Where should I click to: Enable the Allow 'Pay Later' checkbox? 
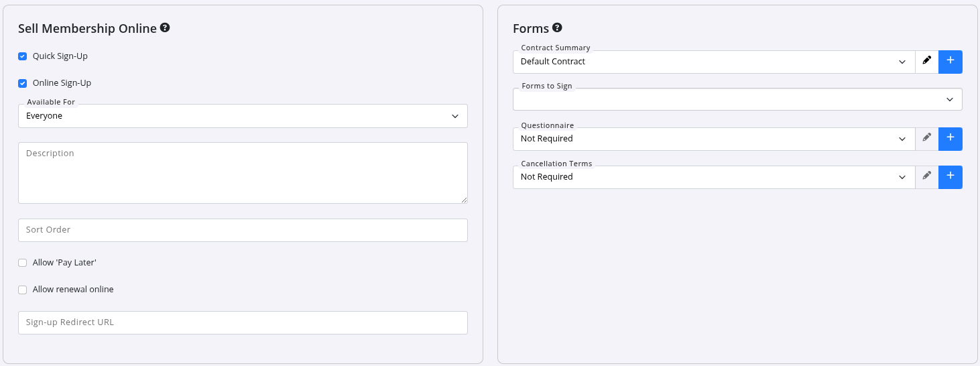point(23,263)
